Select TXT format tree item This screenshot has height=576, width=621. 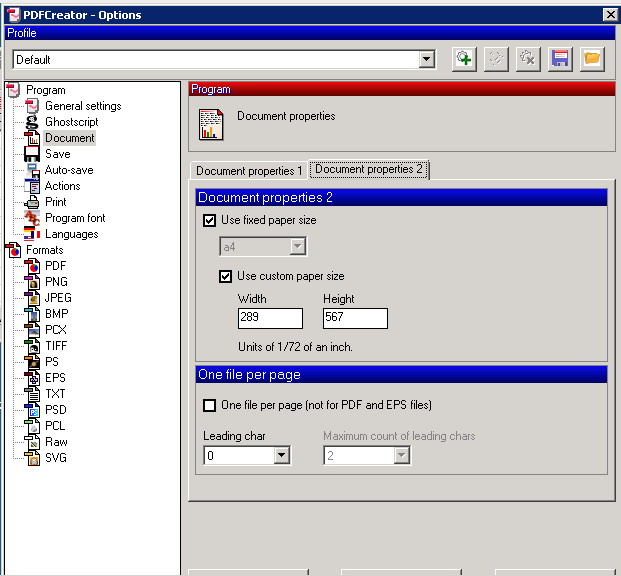pyautogui.click(x=55, y=394)
